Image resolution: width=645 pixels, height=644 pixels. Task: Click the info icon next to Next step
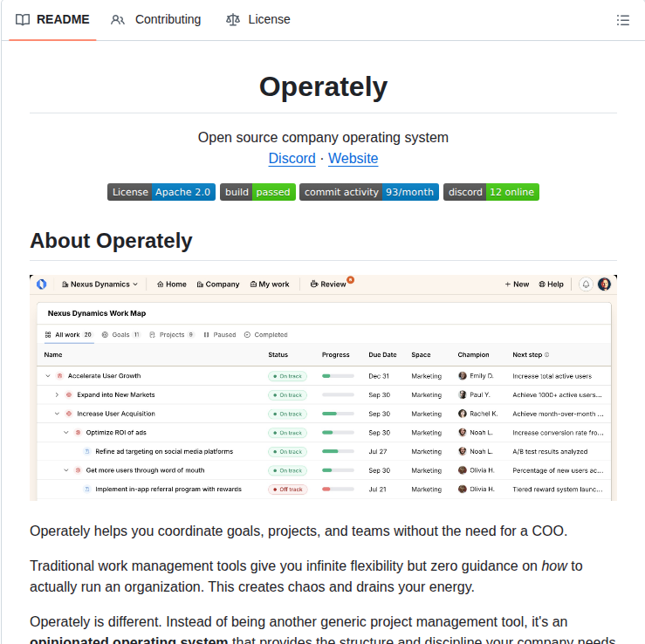tap(548, 355)
